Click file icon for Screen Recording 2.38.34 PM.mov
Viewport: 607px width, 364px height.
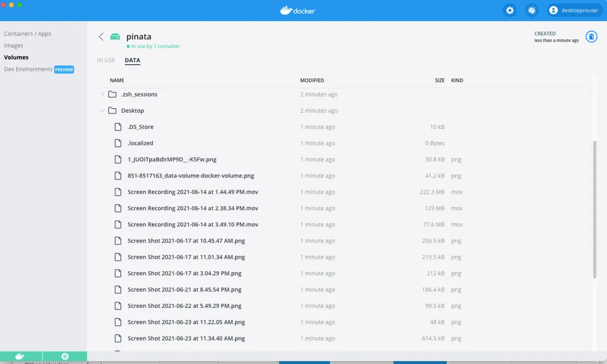point(118,208)
